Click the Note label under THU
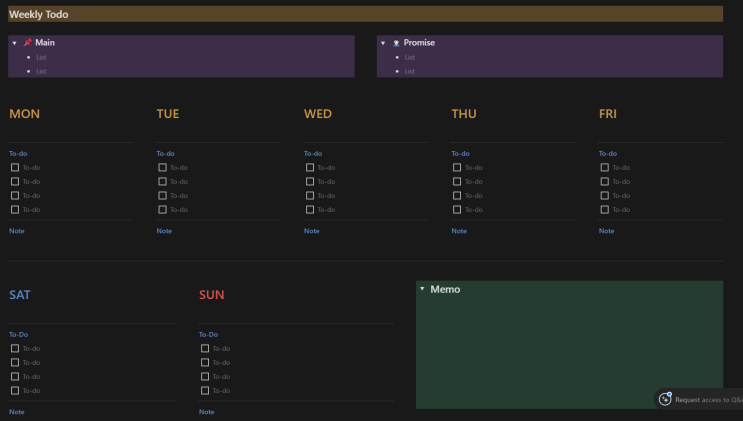 pos(459,231)
